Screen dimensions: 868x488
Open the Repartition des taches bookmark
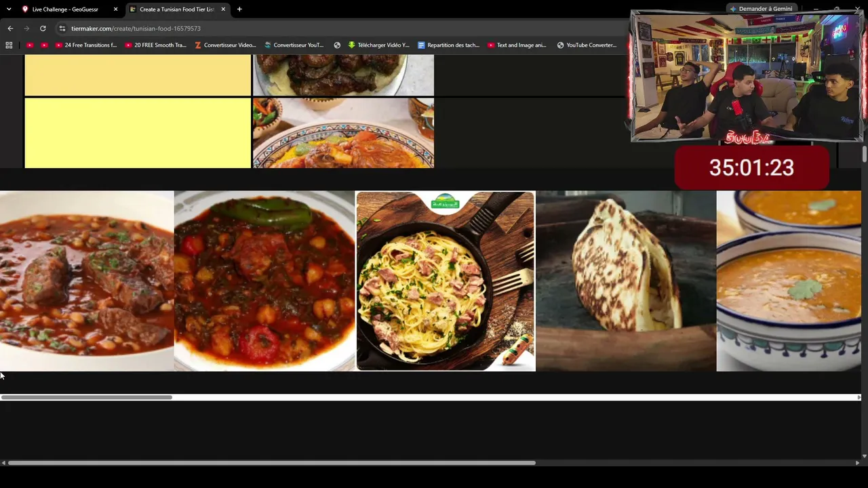tap(448, 45)
